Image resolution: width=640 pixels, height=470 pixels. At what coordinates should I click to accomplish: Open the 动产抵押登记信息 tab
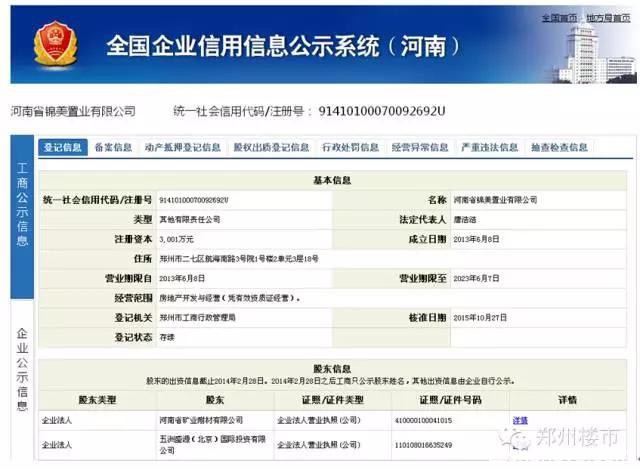[182, 147]
